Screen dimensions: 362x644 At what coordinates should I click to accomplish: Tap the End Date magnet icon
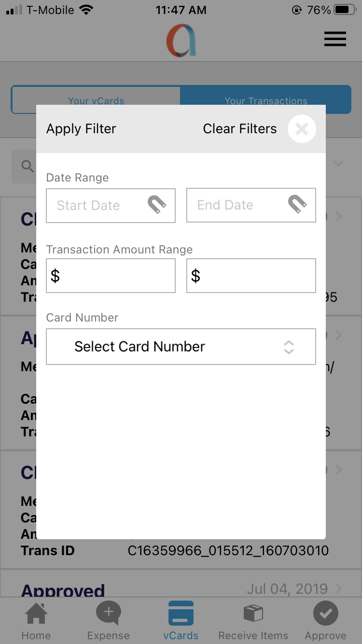297,205
